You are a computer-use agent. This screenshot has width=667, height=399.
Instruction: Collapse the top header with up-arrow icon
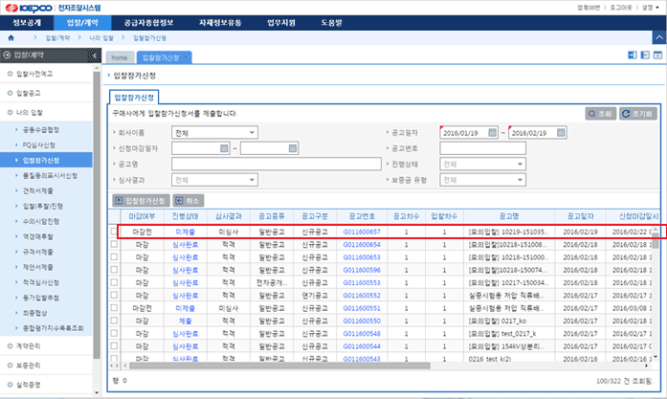(x=659, y=37)
